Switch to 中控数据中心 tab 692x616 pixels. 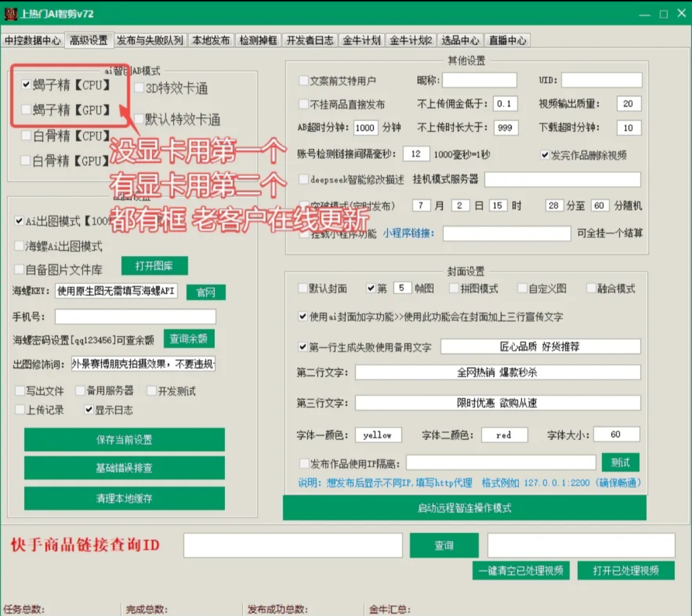tap(32, 41)
